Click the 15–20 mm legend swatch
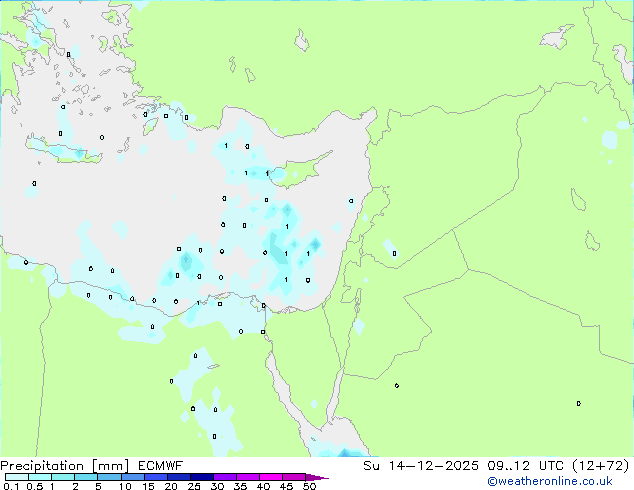The image size is (634, 490). click(155, 477)
